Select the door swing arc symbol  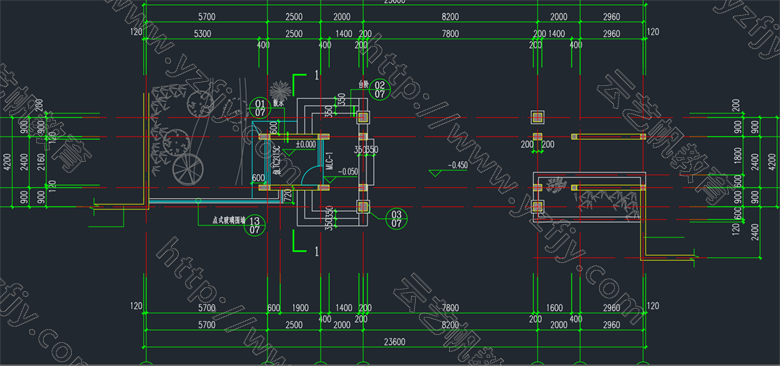click(x=310, y=176)
